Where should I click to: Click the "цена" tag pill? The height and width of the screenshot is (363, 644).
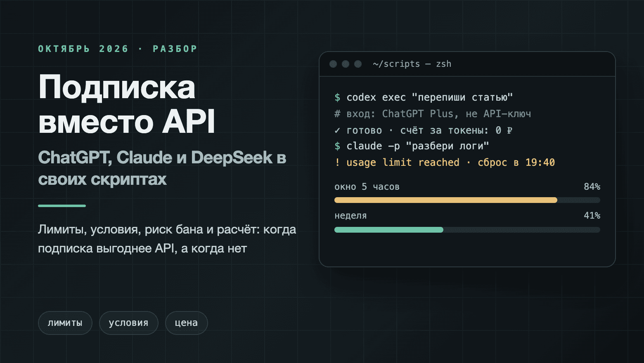[x=186, y=323]
